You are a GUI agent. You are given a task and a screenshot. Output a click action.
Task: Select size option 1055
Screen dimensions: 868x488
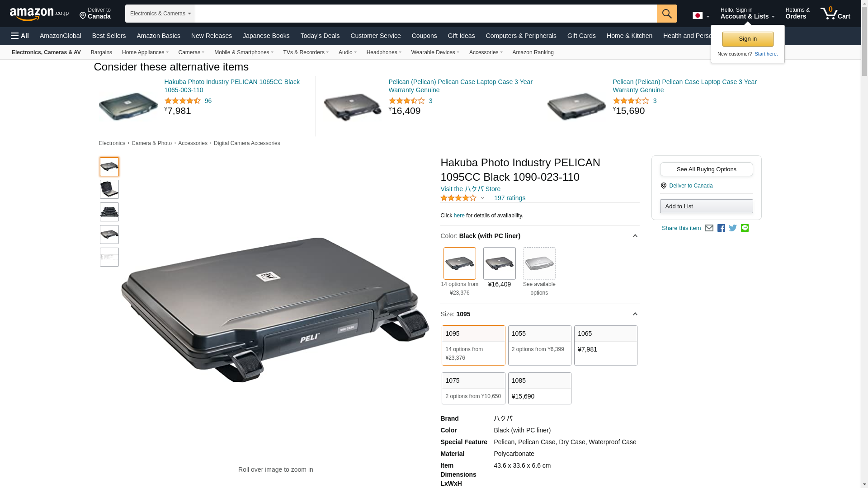539,345
